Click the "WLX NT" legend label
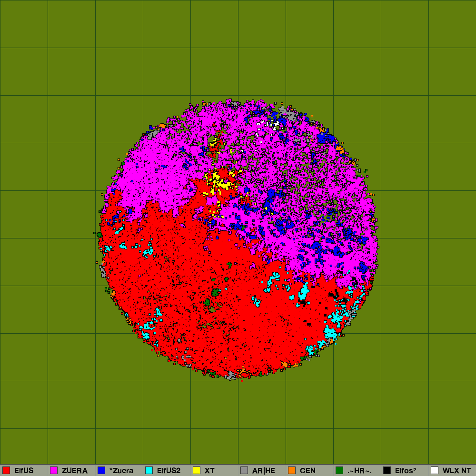Screen dimensions: 476x476 (x=456, y=471)
